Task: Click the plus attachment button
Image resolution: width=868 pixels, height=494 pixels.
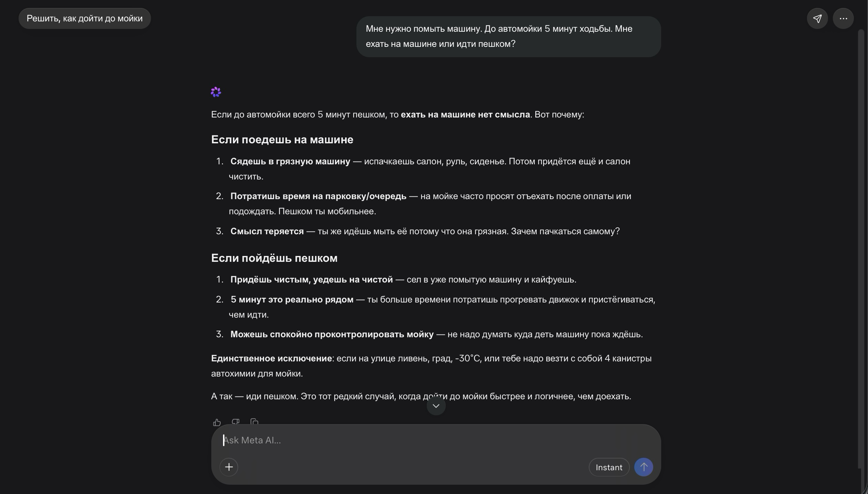Action: tap(229, 467)
